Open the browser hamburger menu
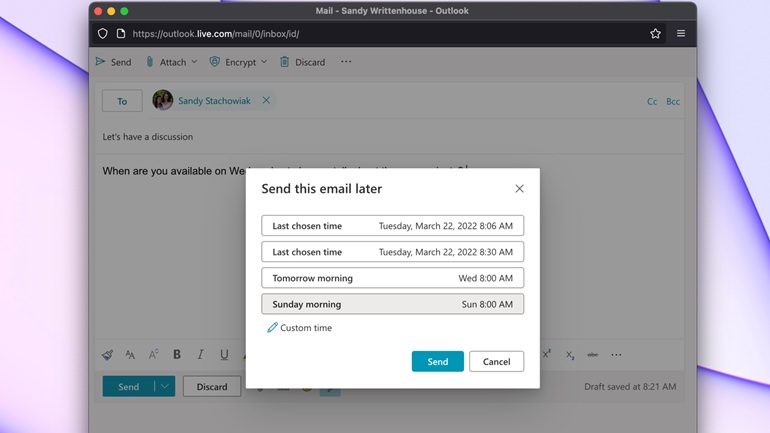 click(681, 34)
